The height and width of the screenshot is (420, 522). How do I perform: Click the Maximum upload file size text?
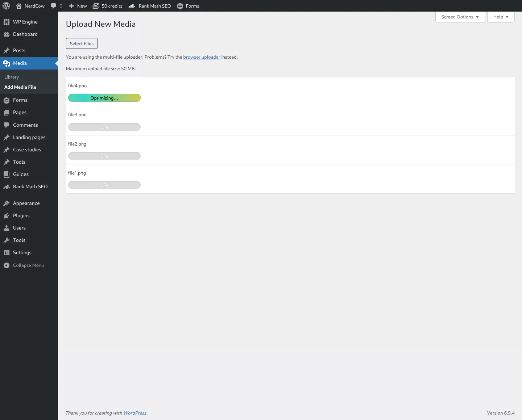click(101, 69)
